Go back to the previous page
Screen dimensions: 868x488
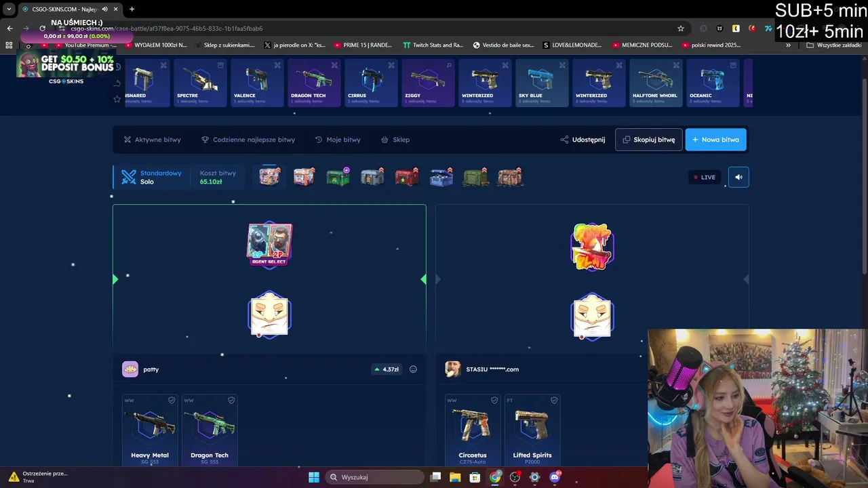click(x=9, y=28)
